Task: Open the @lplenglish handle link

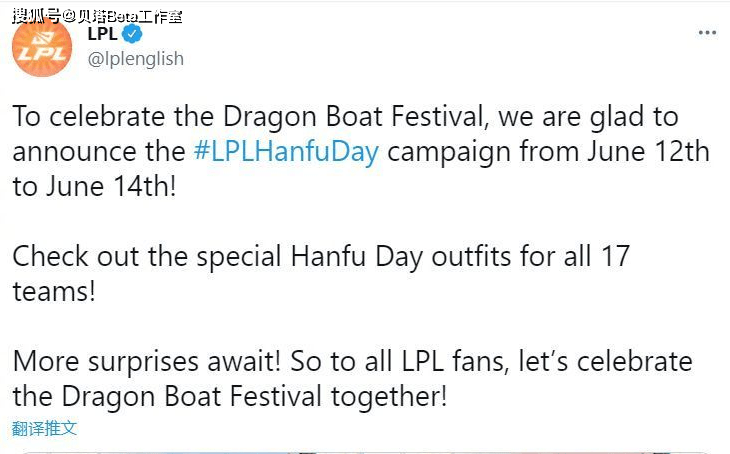Action: [135, 59]
